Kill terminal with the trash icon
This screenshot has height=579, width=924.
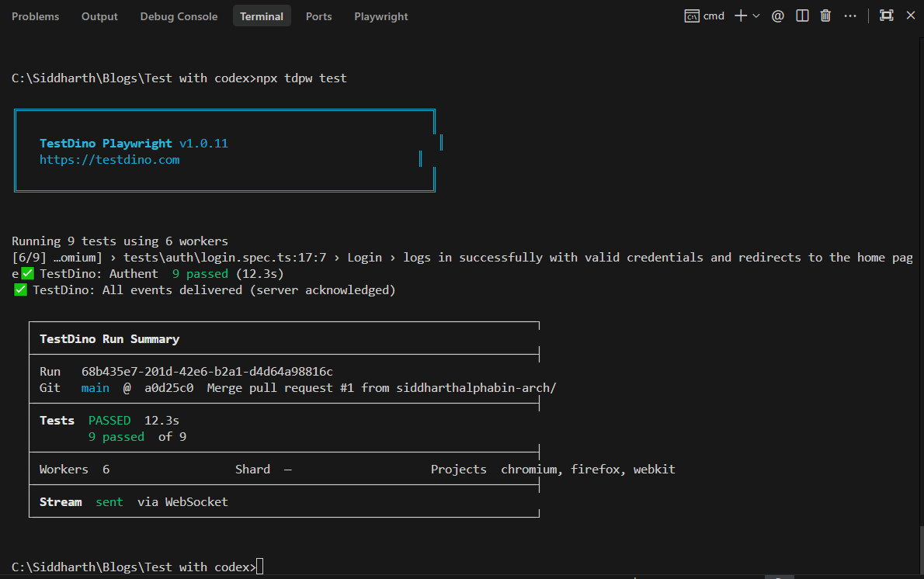825,16
